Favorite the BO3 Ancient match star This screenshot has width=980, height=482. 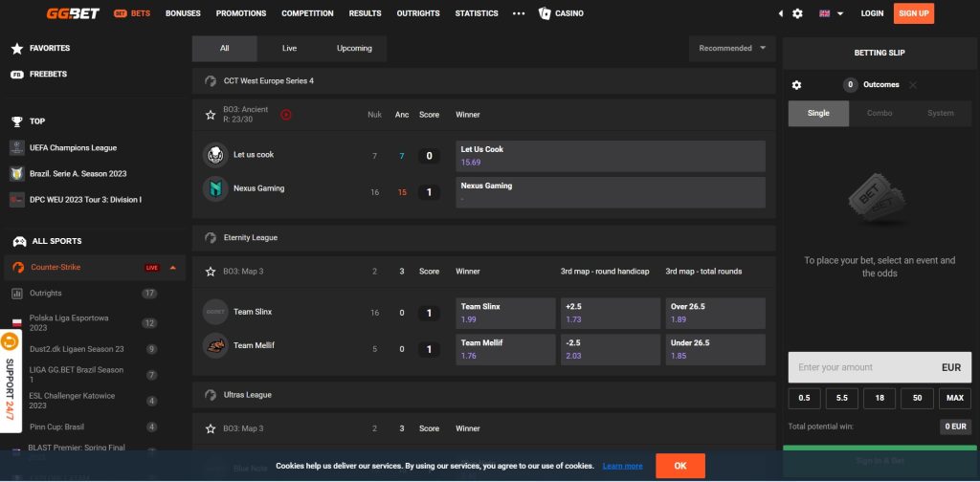tap(211, 115)
